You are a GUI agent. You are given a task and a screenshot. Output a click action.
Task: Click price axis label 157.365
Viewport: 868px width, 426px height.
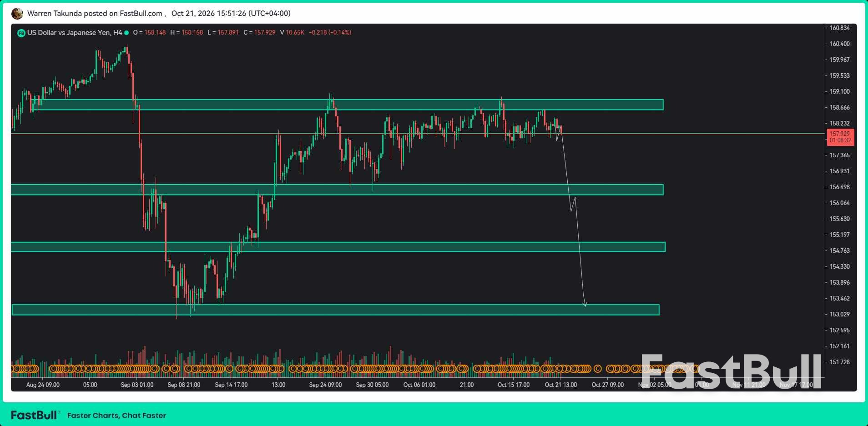coord(839,155)
